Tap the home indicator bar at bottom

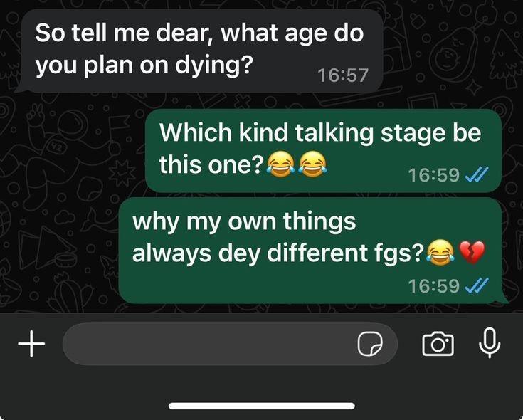coord(261,406)
